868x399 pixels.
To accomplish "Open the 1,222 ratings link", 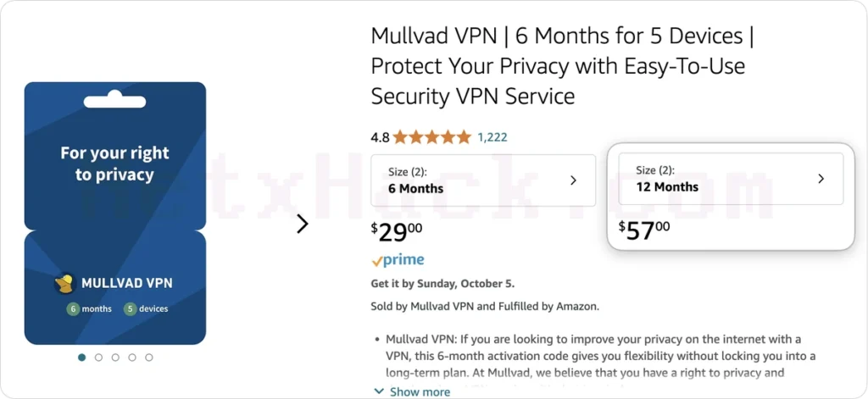I will point(492,136).
